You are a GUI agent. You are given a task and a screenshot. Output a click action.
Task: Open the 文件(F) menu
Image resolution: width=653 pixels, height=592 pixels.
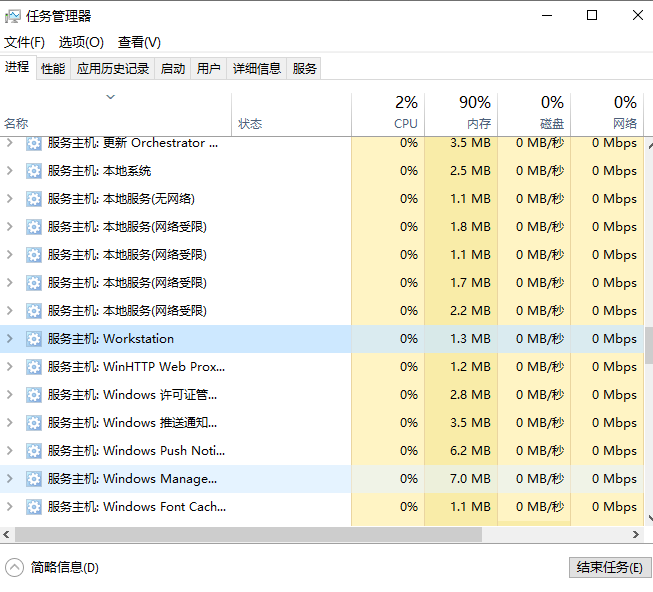click(24, 42)
